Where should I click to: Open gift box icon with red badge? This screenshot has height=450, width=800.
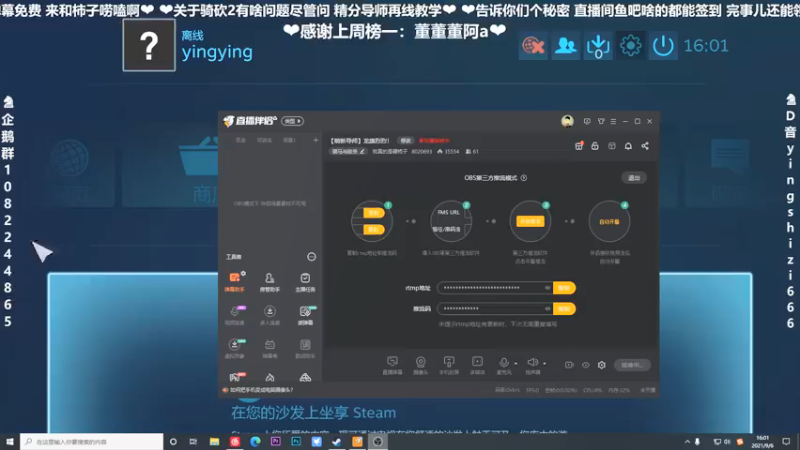579,146
